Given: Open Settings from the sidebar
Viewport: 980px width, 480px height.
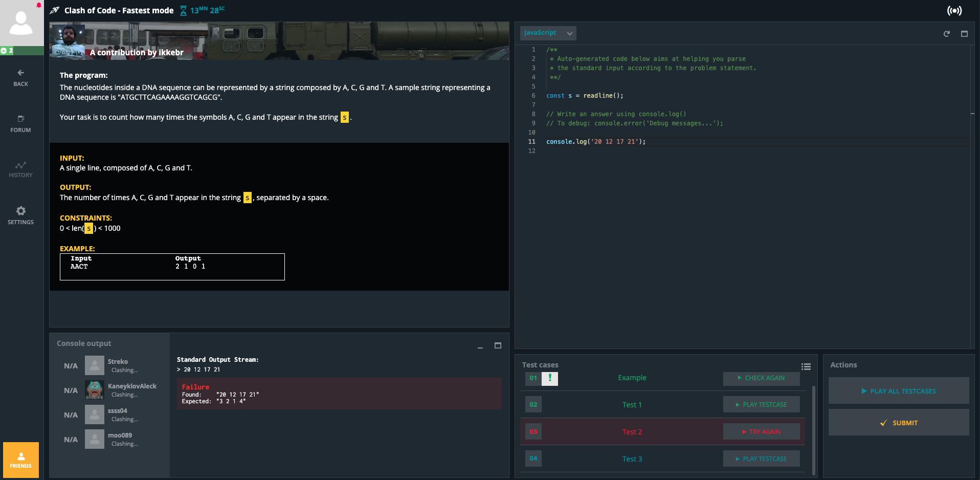Looking at the screenshot, I should click(20, 215).
